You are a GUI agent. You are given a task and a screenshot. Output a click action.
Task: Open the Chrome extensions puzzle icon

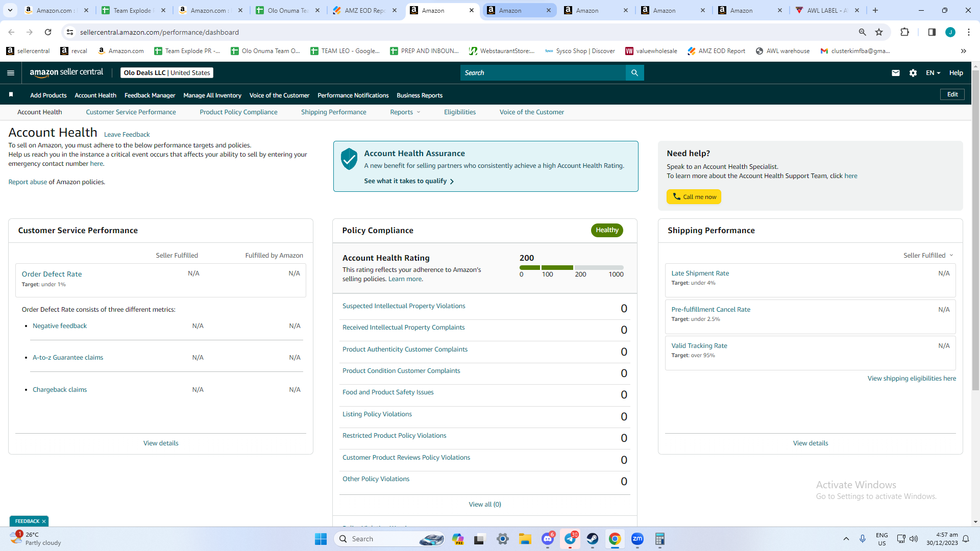[x=904, y=32]
